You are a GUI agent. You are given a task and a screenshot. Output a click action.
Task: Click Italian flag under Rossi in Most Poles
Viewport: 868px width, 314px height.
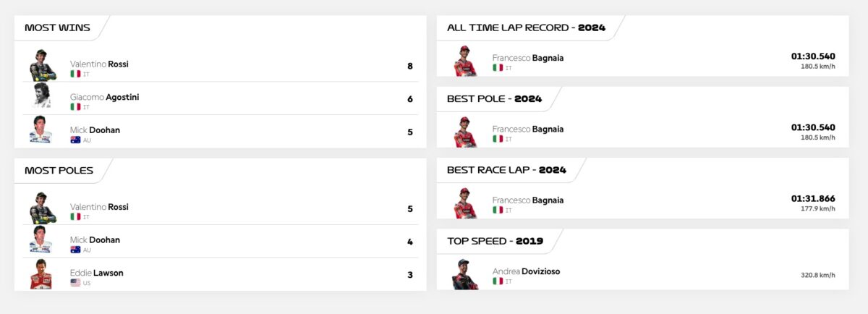(x=75, y=217)
